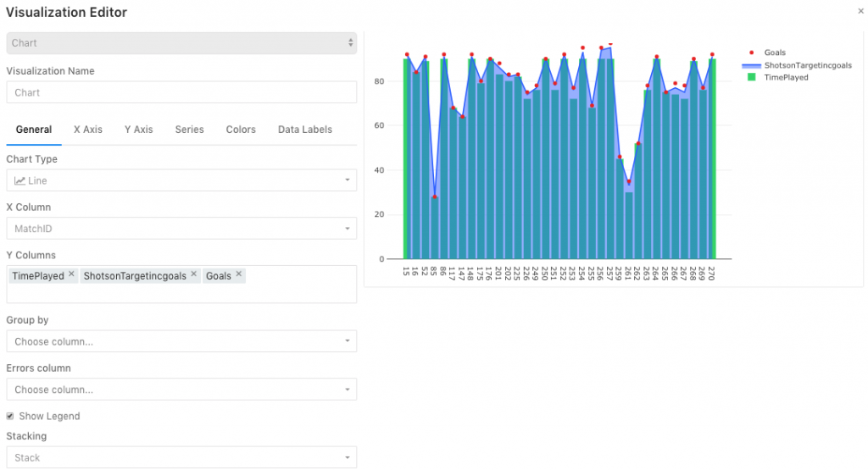
Task: Switch to the X Axis tab
Action: [x=88, y=130]
